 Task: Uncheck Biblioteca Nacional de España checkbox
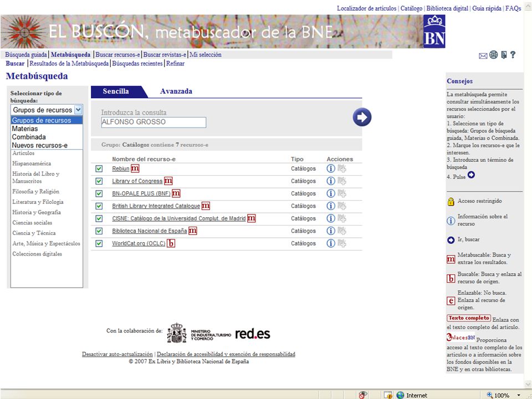click(99, 231)
